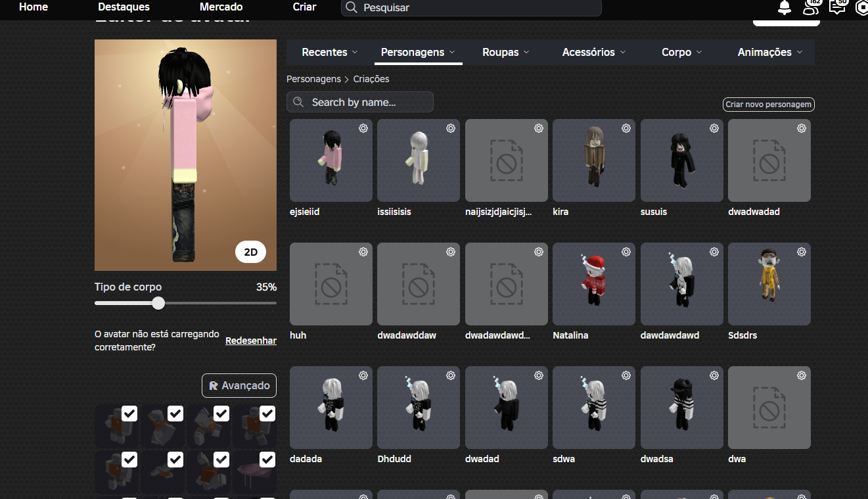Open the friends icon in top bar
The height and width of the screenshot is (499, 868).
pyautogui.click(x=811, y=7)
